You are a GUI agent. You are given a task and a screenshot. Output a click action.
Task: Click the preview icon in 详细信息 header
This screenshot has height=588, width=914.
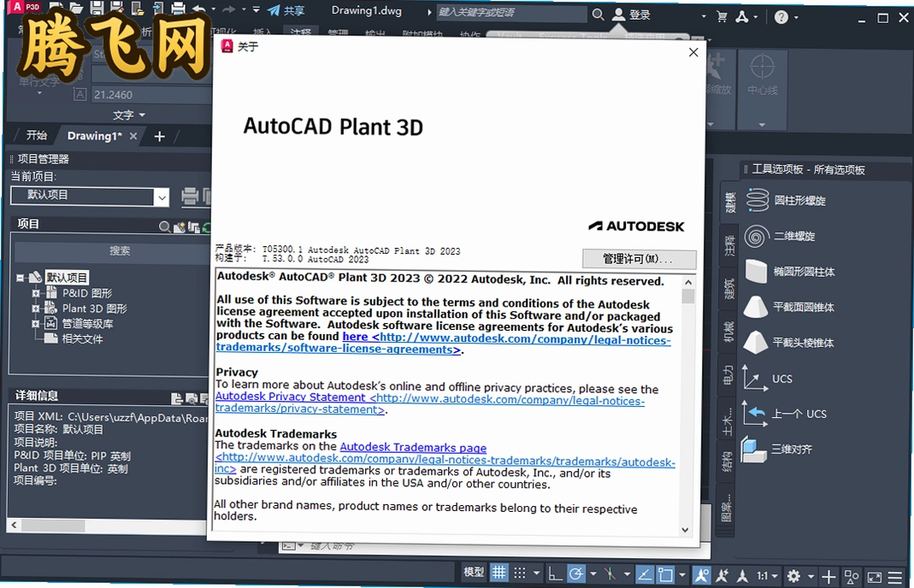[x=191, y=398]
